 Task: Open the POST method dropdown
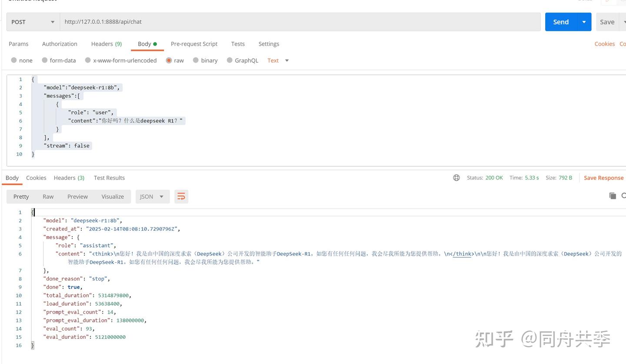33,22
